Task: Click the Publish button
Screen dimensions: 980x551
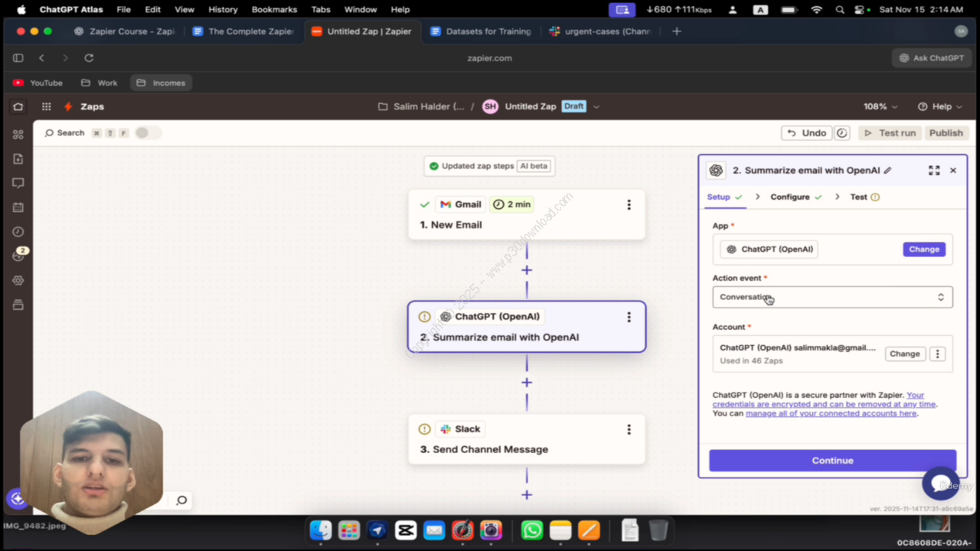Action: click(x=946, y=133)
